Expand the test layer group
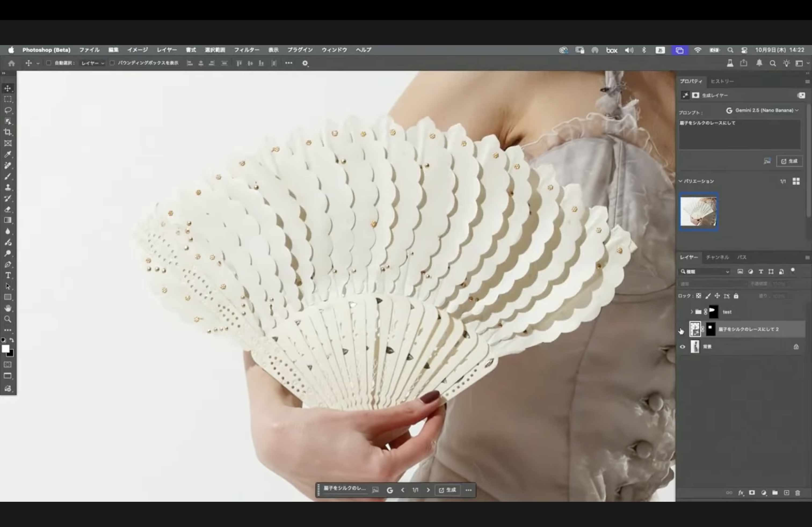 [x=691, y=312]
